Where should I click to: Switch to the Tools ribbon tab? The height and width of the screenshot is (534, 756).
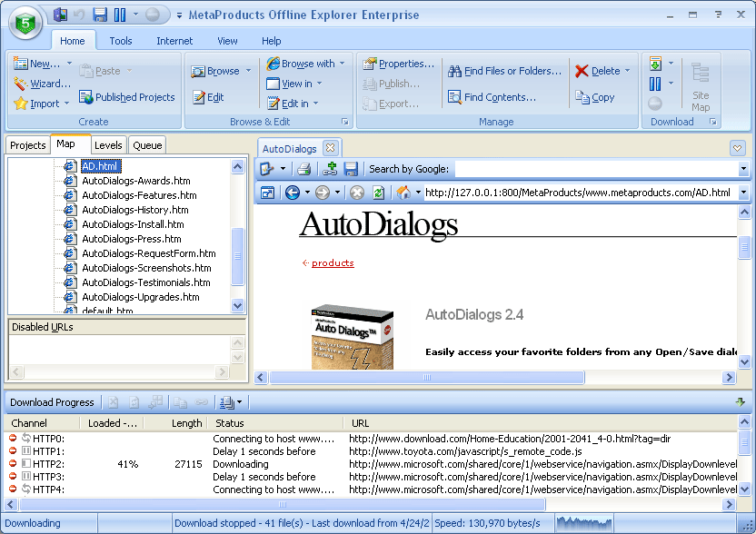(x=121, y=41)
